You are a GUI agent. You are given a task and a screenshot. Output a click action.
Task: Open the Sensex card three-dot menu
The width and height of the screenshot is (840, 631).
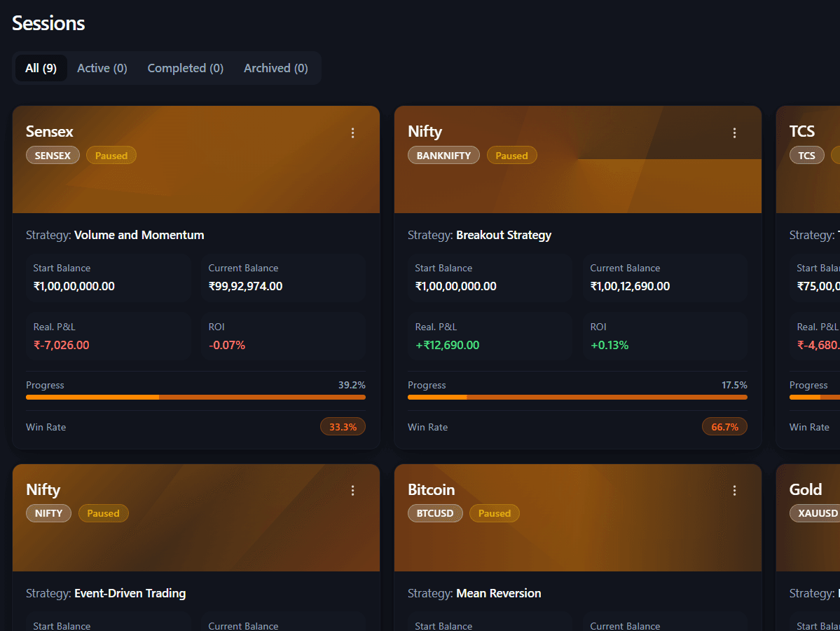(353, 133)
